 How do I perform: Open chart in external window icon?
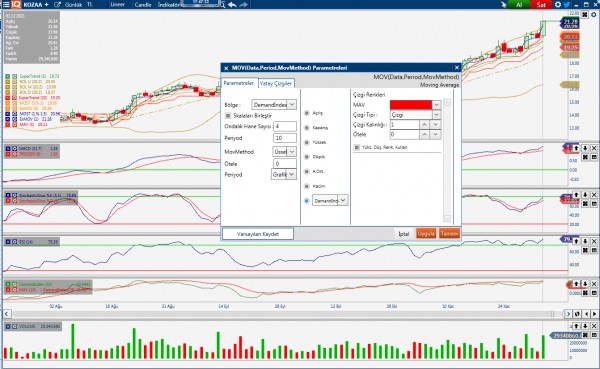(x=57, y=5)
